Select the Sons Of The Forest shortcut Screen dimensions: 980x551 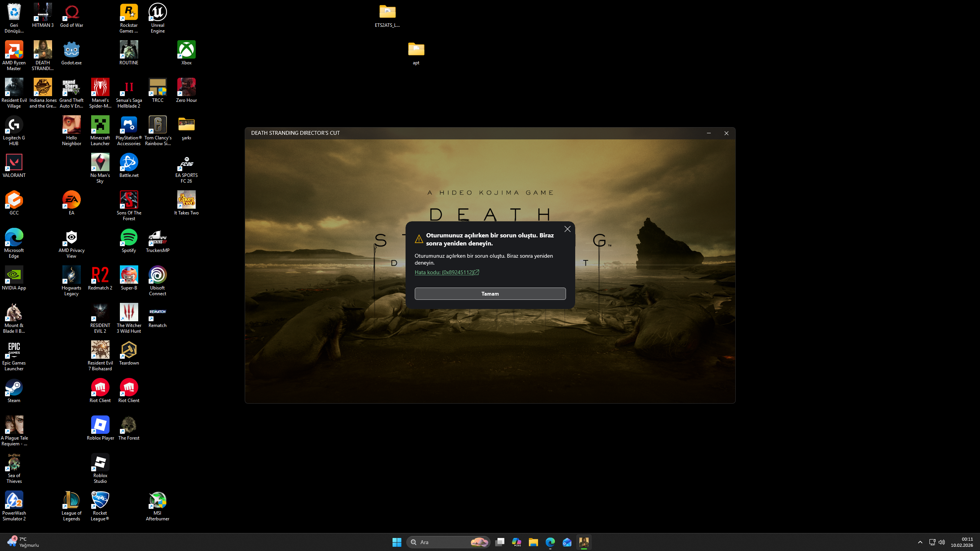point(129,206)
